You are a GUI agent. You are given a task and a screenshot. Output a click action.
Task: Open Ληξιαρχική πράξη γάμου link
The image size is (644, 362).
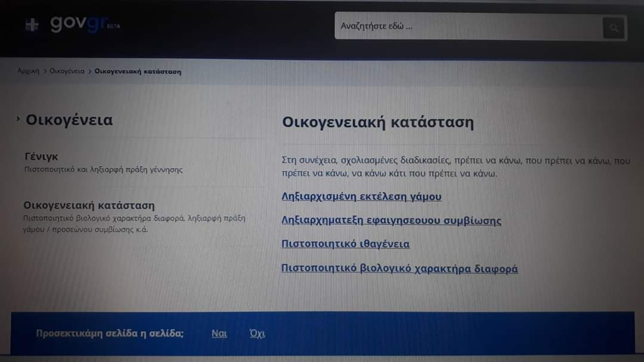361,196
